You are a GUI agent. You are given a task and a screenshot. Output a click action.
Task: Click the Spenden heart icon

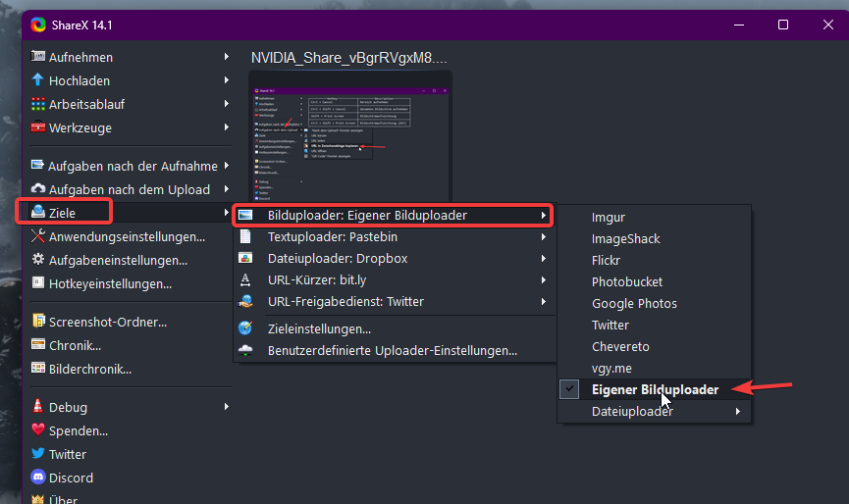pyautogui.click(x=38, y=430)
